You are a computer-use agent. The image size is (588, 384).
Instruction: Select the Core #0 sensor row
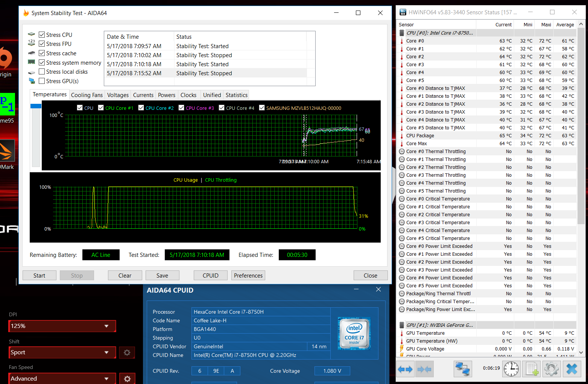click(x=415, y=41)
